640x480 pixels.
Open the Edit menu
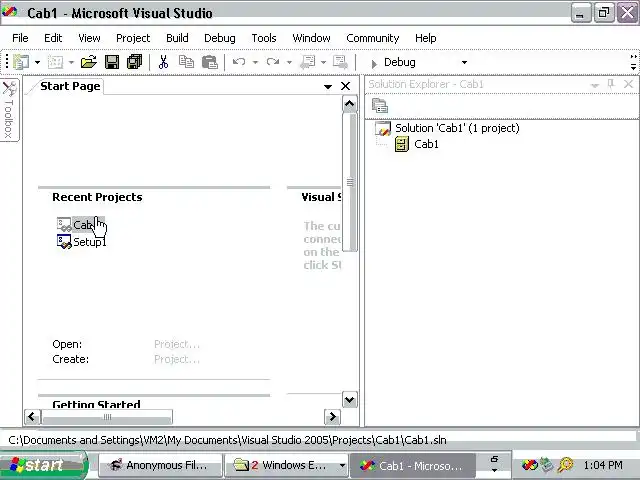pos(53,38)
